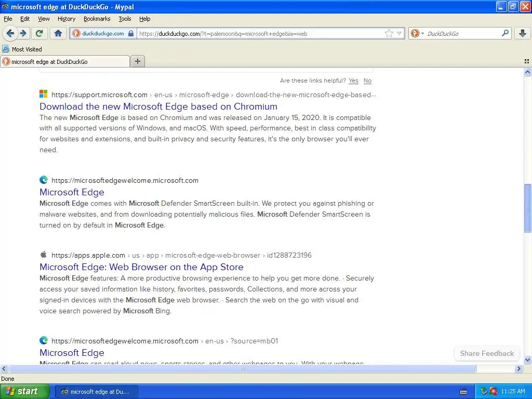Open the first Microsoft Edge result title
The height and width of the screenshot is (399, 532).
click(x=72, y=192)
